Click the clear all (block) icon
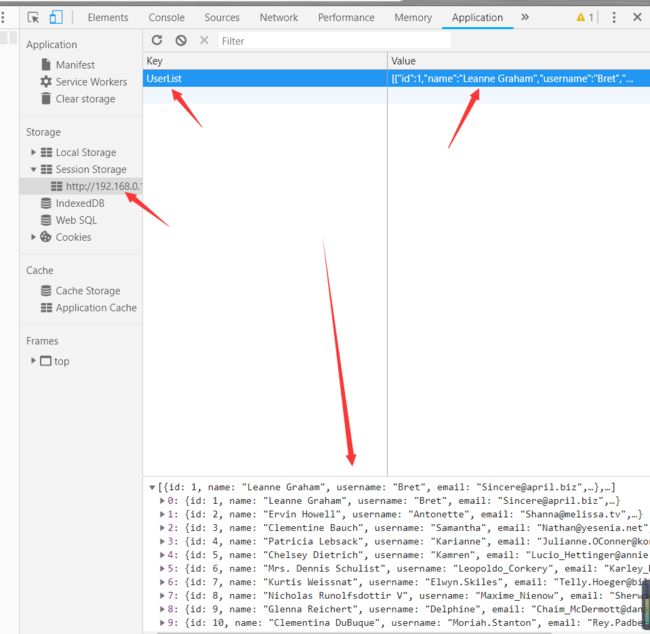 [181, 40]
